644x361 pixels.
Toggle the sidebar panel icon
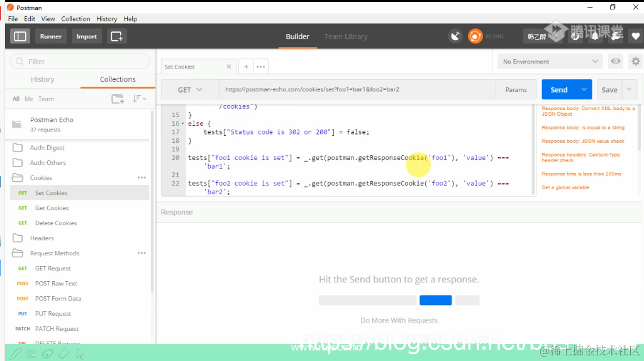tap(20, 36)
